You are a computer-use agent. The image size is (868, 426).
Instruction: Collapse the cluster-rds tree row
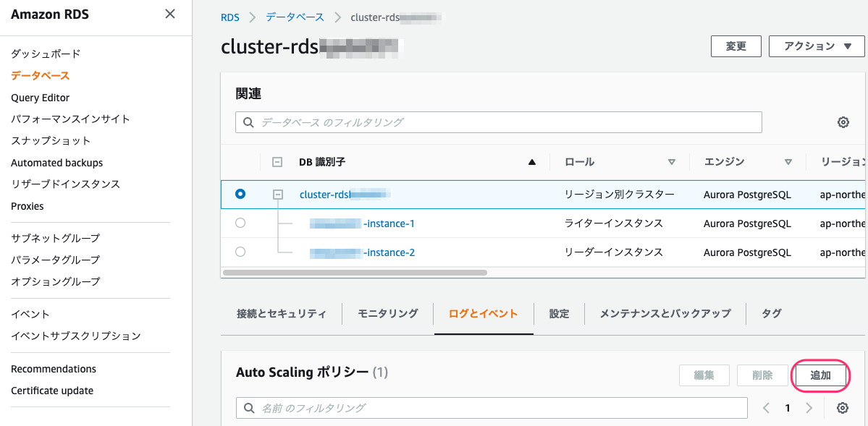(278, 194)
